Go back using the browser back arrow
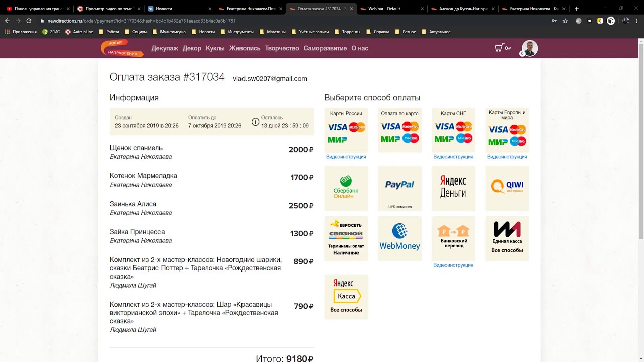 [7, 21]
